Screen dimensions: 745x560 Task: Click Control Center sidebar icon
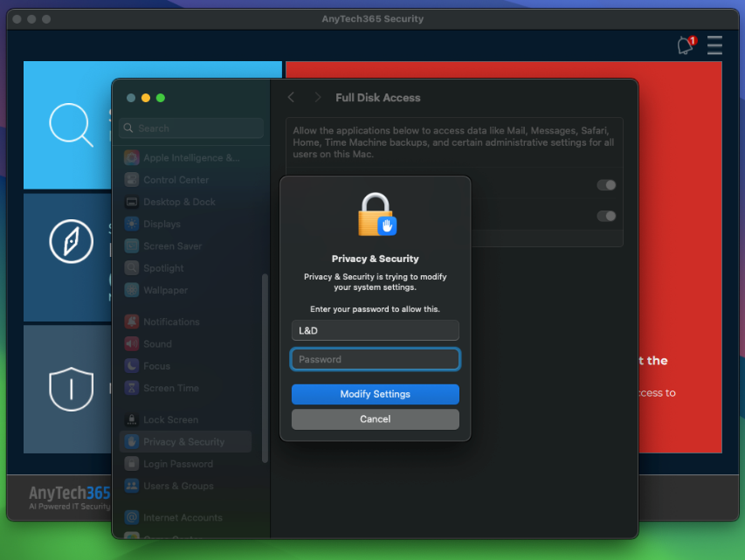(132, 180)
